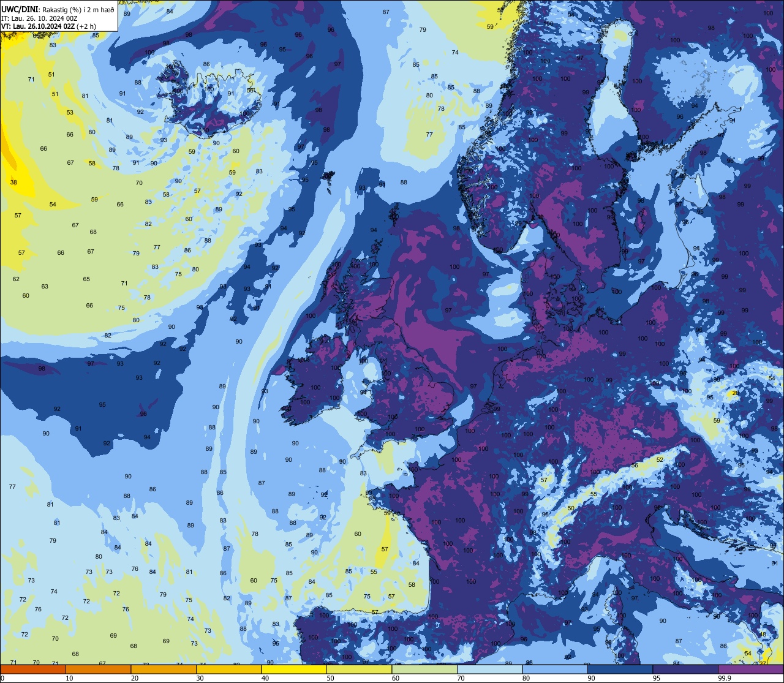Click the '38' humidity value on the map
The height and width of the screenshot is (683, 784).
pos(13,182)
